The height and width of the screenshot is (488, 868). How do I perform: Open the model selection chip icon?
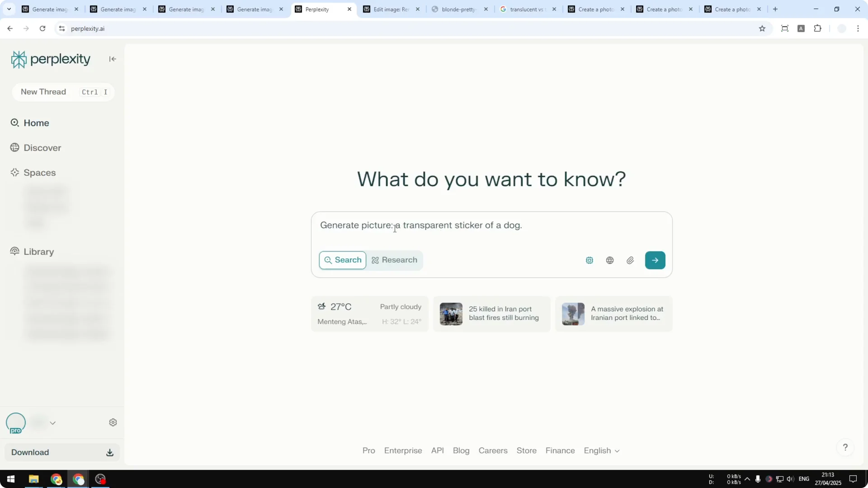click(x=589, y=260)
